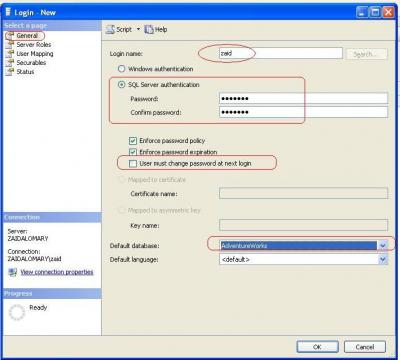Click the Certificate name field

(x=303, y=193)
